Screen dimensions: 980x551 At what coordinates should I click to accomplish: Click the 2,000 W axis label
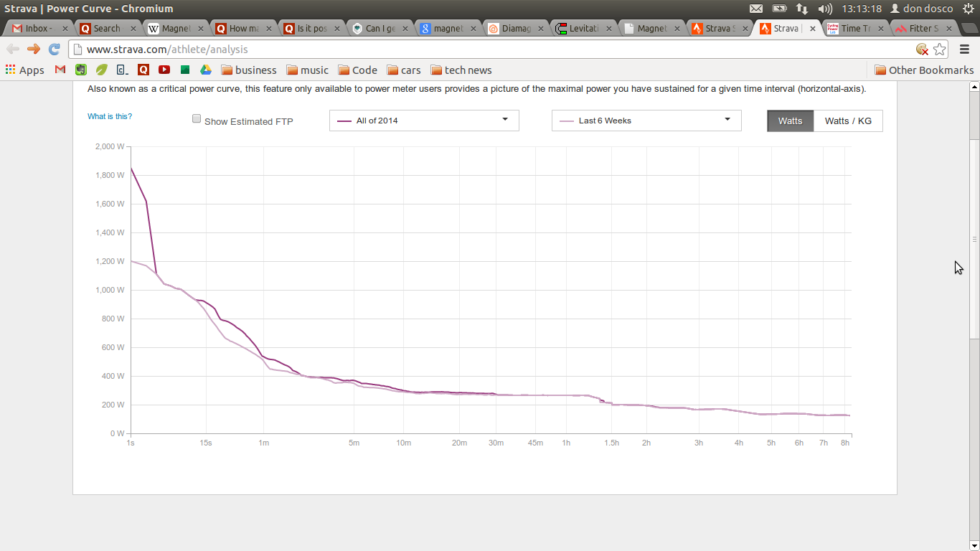[110, 146]
